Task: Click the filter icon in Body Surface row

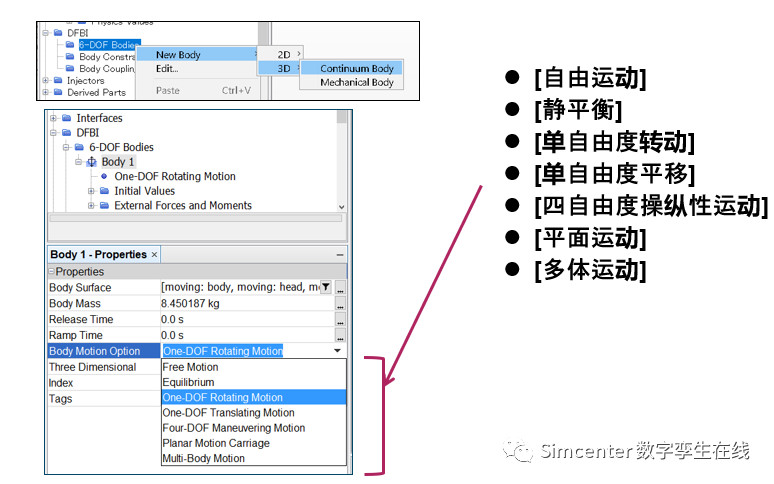Action: point(325,288)
